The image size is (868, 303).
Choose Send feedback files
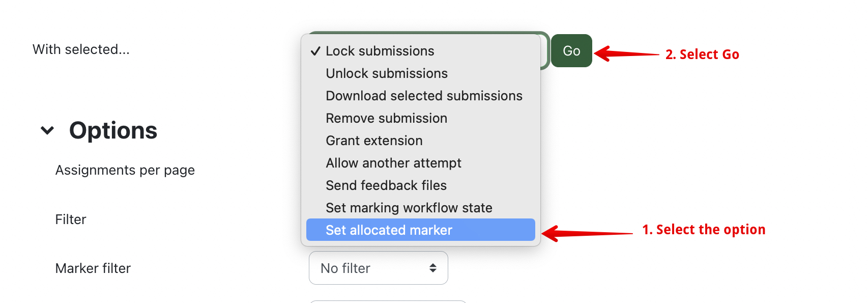tap(386, 185)
